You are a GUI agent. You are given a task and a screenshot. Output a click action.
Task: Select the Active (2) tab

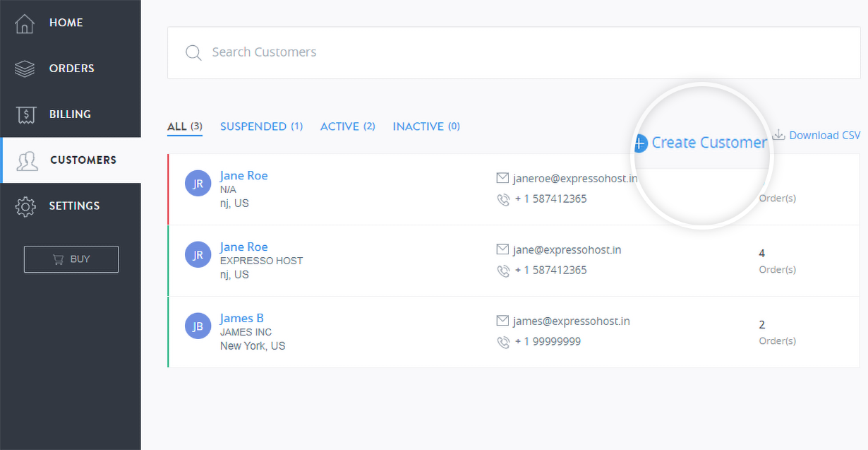(x=347, y=126)
